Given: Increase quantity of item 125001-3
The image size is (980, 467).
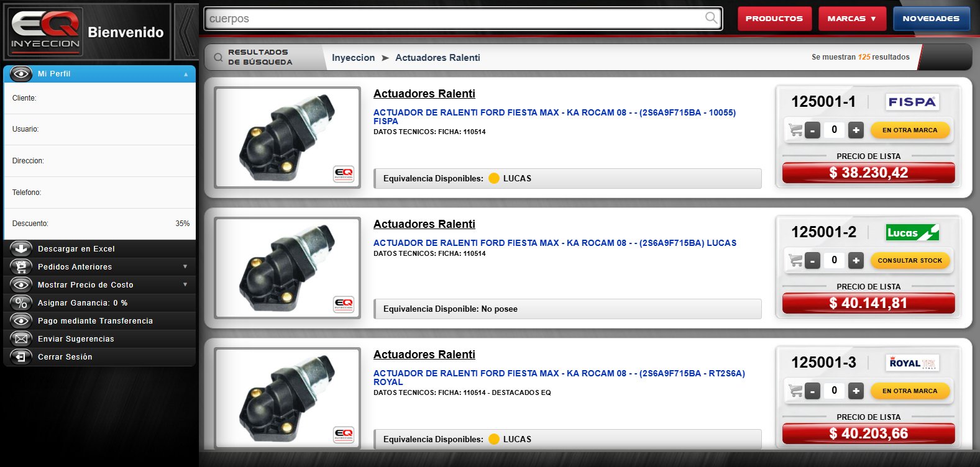Looking at the screenshot, I should (856, 391).
